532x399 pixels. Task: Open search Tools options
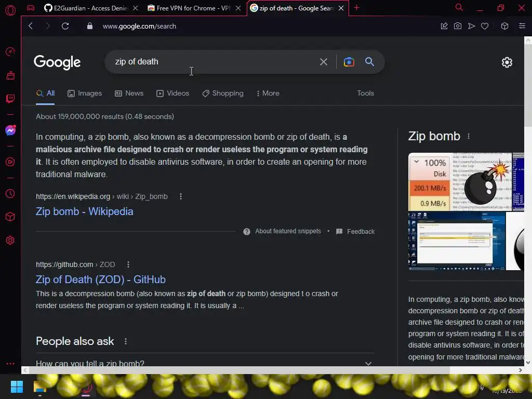(365, 93)
